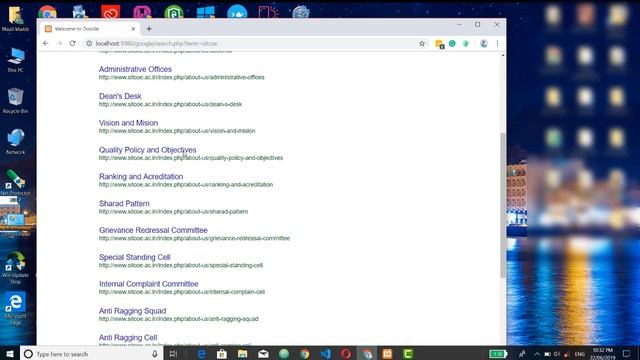640x360 pixels.
Task: Click the ENG language indicator
Action: tap(580, 354)
